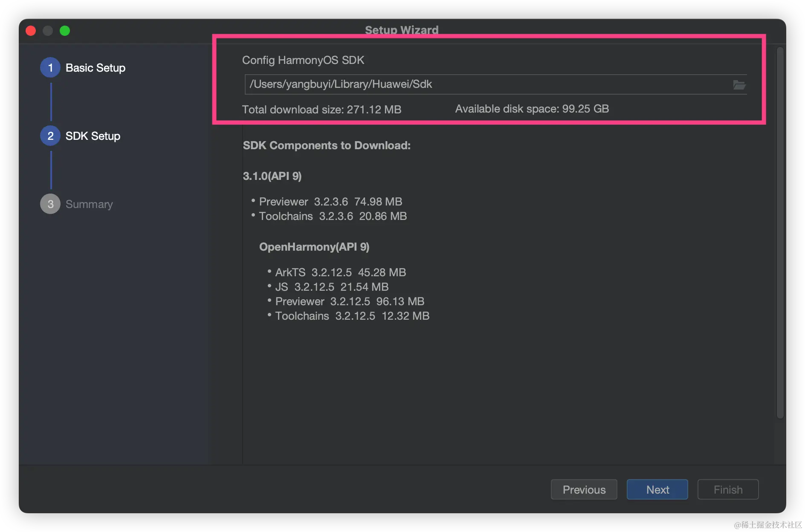This screenshot has width=805, height=532.
Task: Click the 'Setup Wizard' window title
Action: point(402,30)
